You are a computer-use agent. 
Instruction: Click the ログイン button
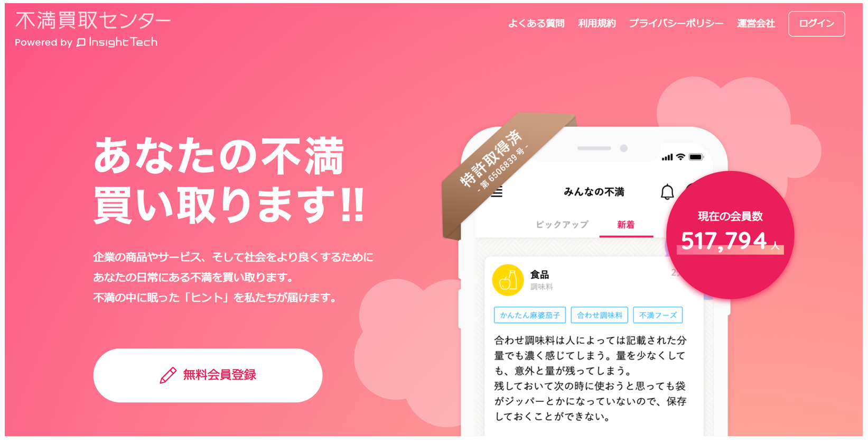816,24
